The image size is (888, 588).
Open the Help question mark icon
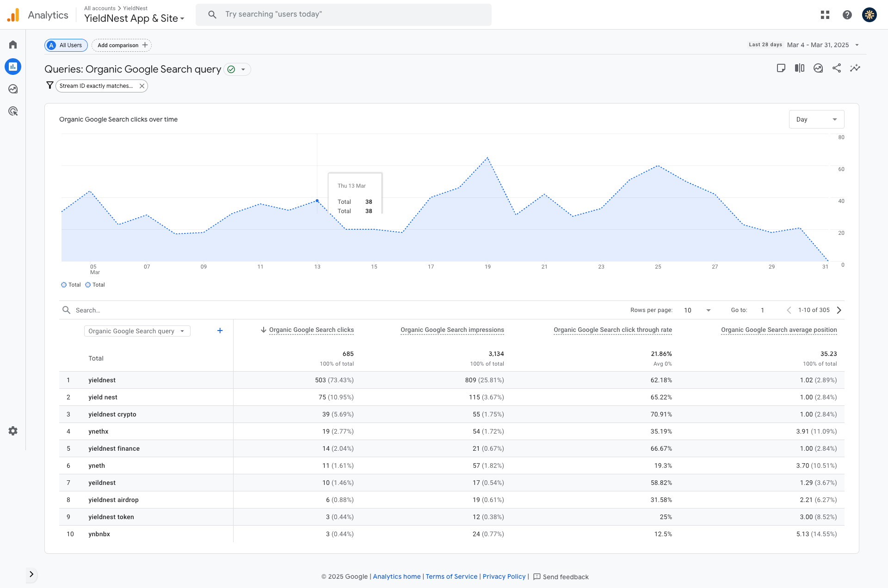point(847,15)
